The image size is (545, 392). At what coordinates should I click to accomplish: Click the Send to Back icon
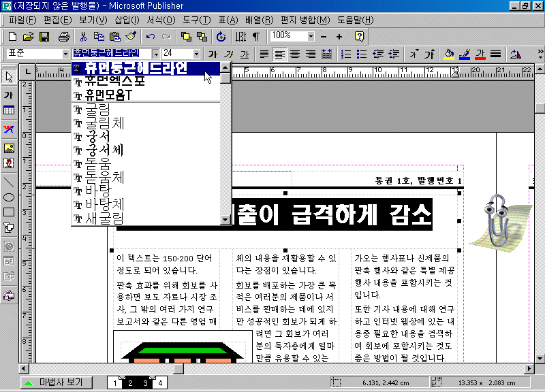click(202, 37)
